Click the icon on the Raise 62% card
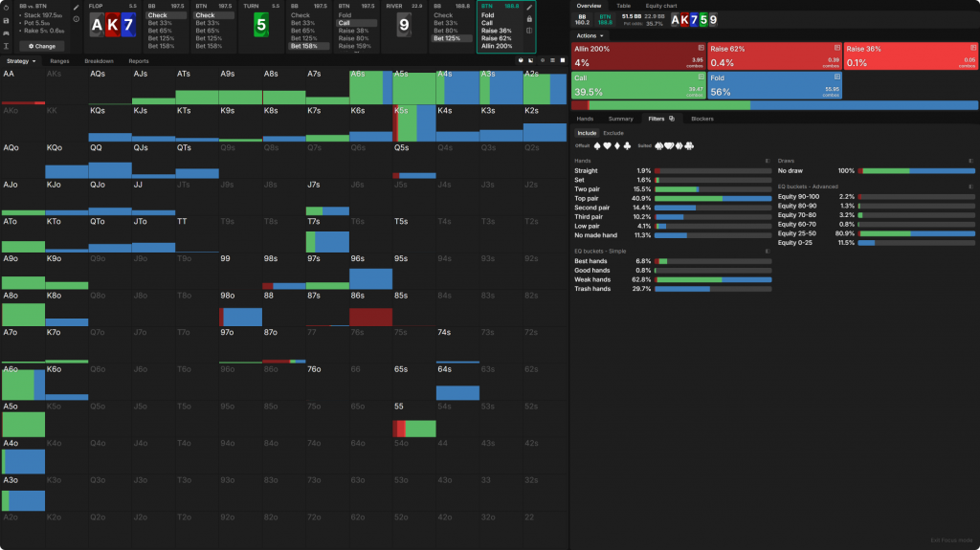Viewport: 980px width, 550px height. 836,48
